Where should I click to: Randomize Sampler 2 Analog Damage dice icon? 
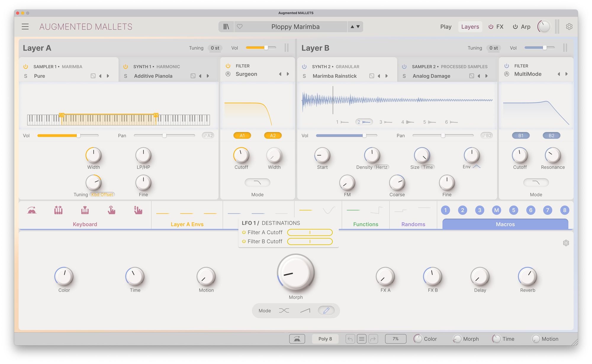(x=472, y=76)
